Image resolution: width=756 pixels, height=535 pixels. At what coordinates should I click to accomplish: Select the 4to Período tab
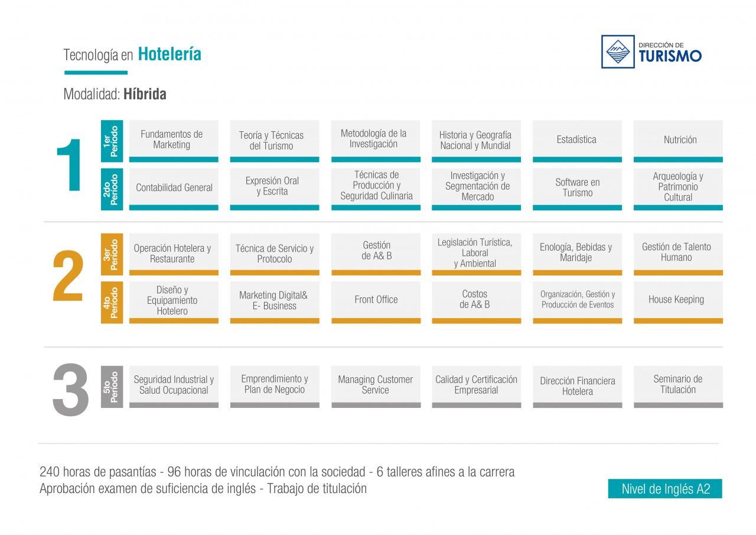click(x=112, y=302)
